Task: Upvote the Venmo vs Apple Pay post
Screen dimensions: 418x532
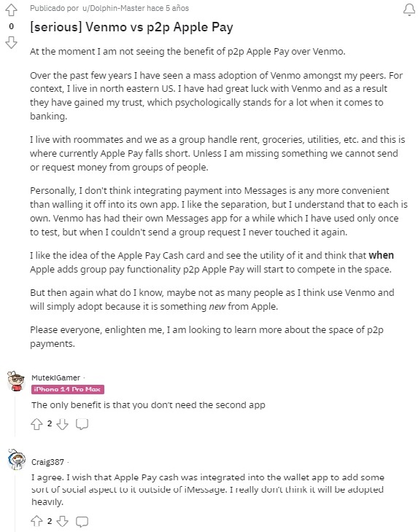Action: pos(11,10)
